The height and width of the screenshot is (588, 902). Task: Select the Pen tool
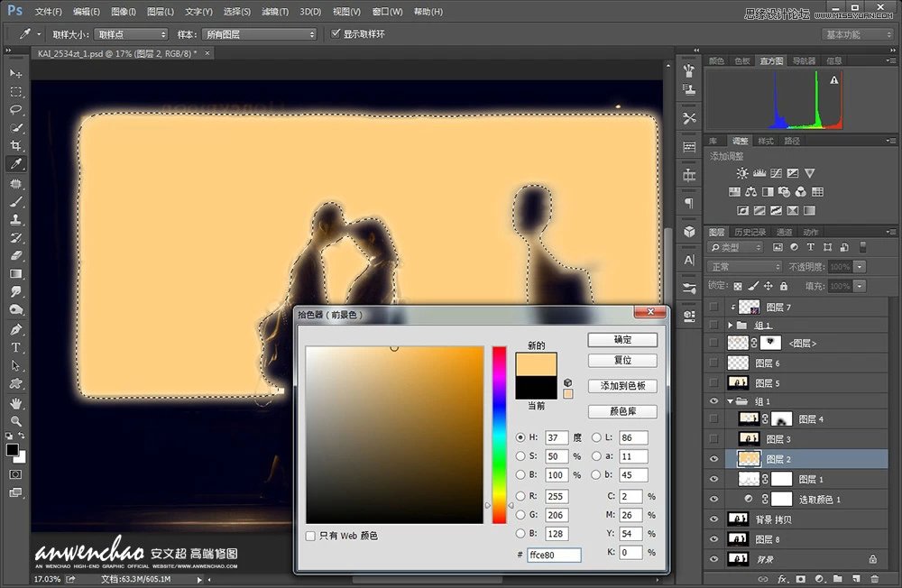click(x=15, y=330)
